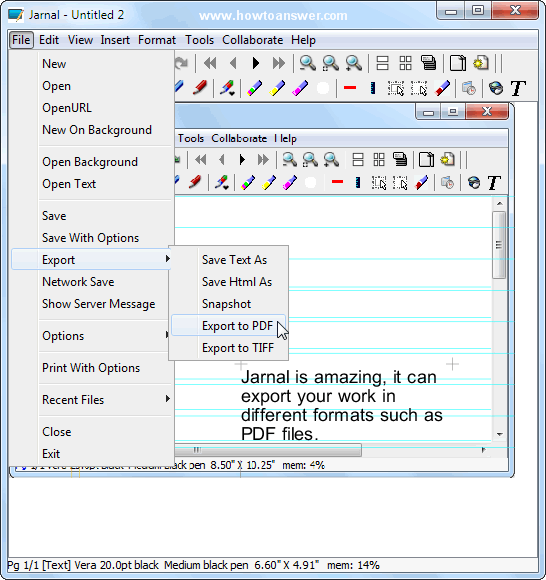The width and height of the screenshot is (546, 580).
Task: Open the Insert menu in outer window
Action: pos(115,40)
